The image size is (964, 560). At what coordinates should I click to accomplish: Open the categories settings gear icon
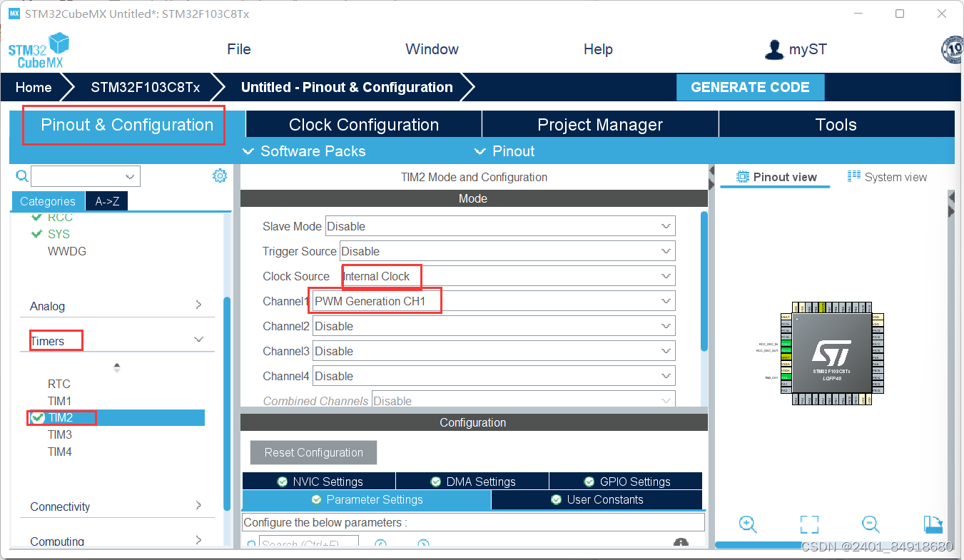[220, 175]
